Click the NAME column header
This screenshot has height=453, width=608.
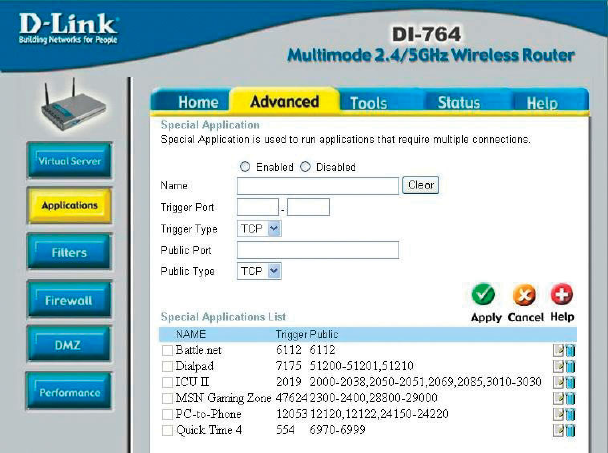191,334
